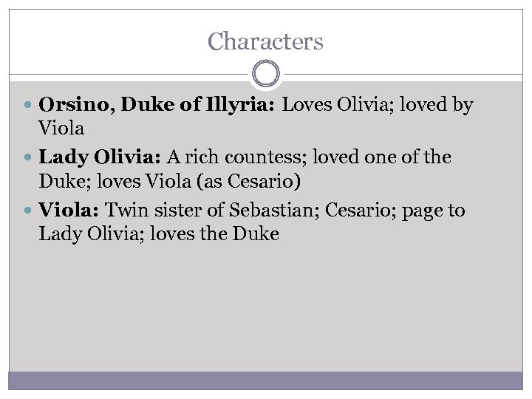
Task: Select the slide title "Characters"
Action: point(266,41)
